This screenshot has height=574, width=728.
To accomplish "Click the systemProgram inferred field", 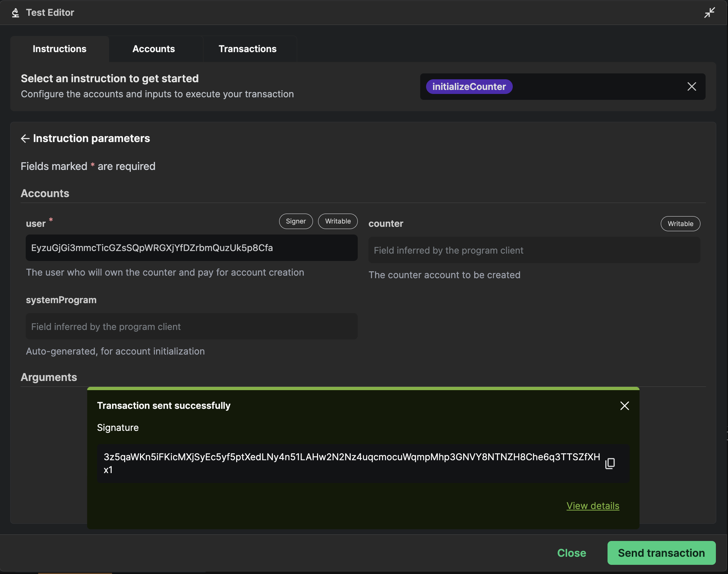I will [x=191, y=326].
